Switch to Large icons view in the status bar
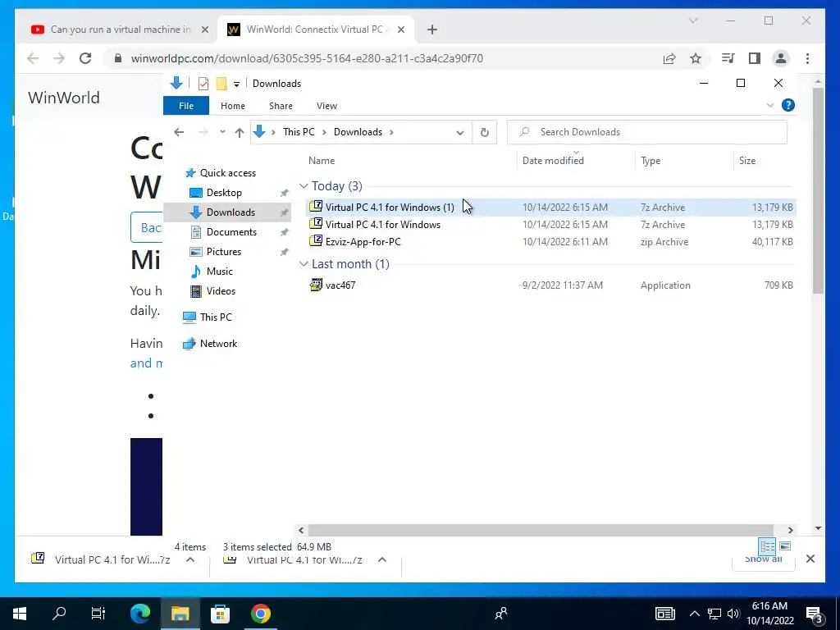This screenshot has height=630, width=840. (785, 546)
